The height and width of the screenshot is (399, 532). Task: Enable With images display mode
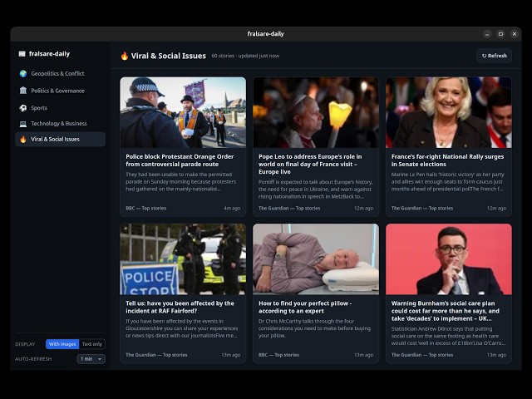coord(62,344)
